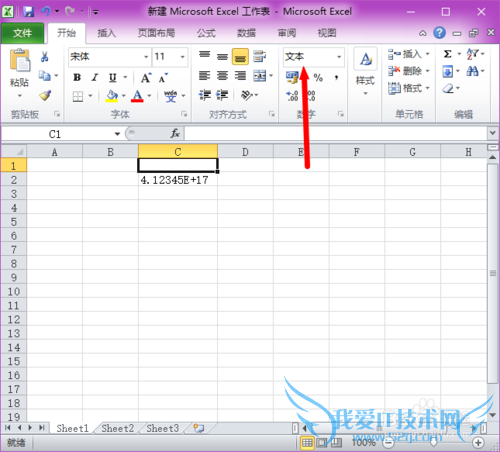Switch to the 公式 ribbon tab
The width and height of the screenshot is (500, 452).
(206, 33)
